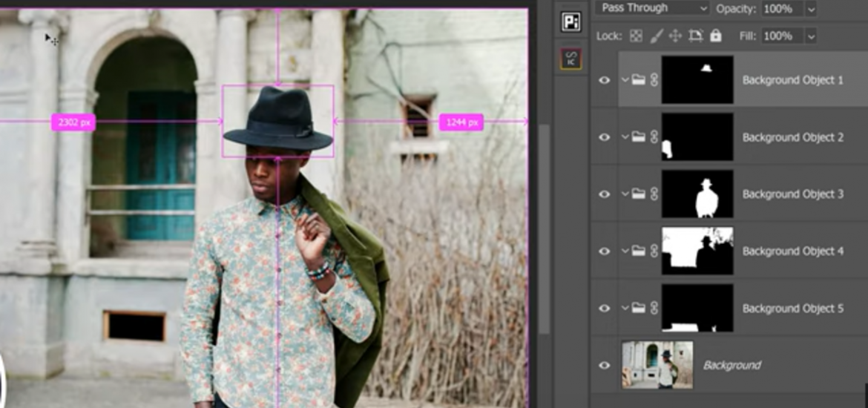Select the Background Object 4 layer name
Screen dimensions: 868x408
pyautogui.click(x=793, y=251)
